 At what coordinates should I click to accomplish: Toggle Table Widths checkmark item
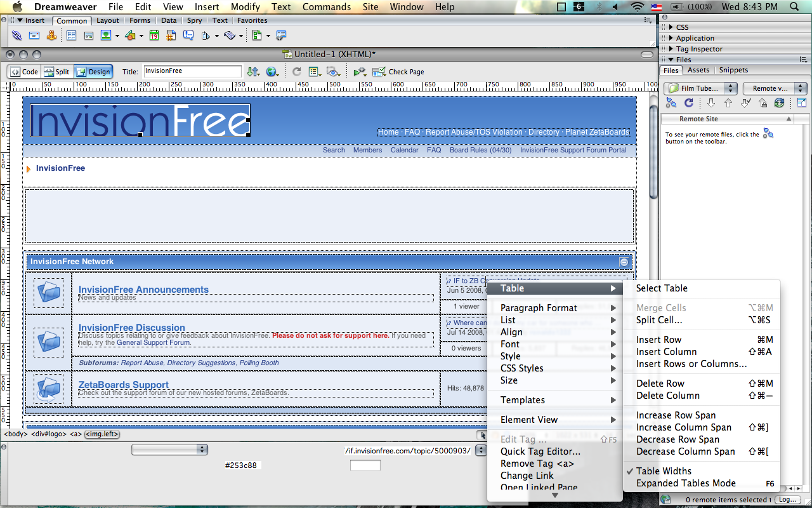[x=701, y=471]
